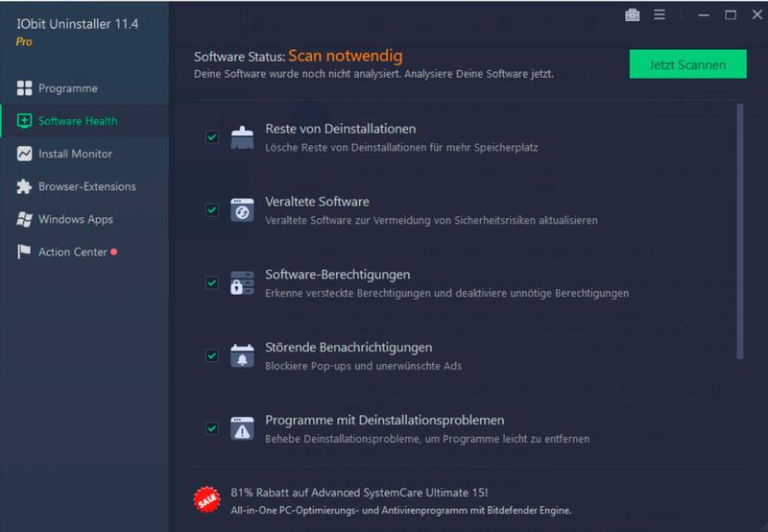768x532 pixels.
Task: Click the Deinstallationsprobleme warning icon
Action: (x=243, y=428)
